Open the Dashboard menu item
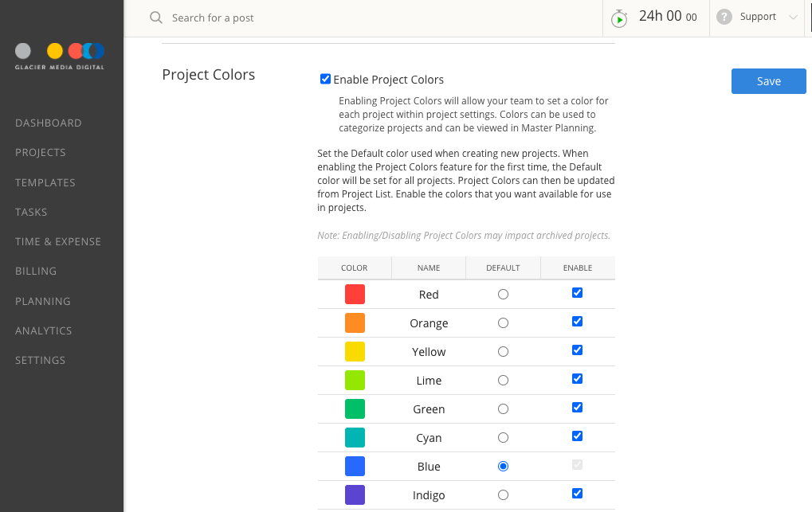 49,123
